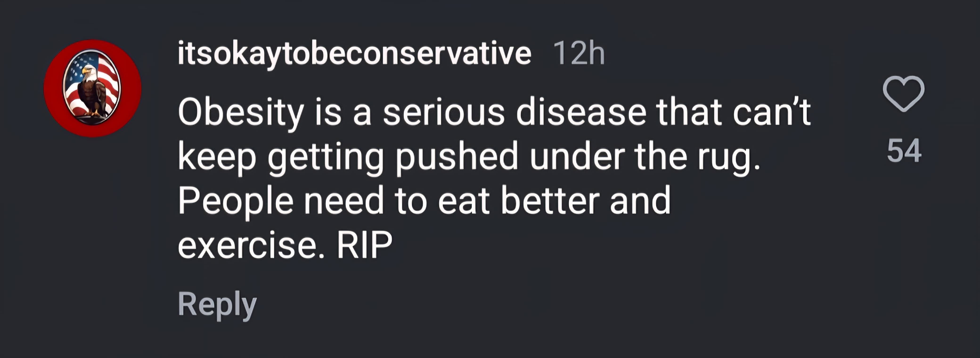This screenshot has width=980, height=358.
Task: Click the 'keep getting pushed under' line
Action: 469,157
